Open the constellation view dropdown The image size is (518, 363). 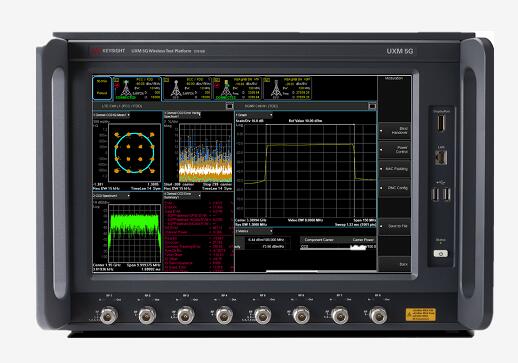111,115
